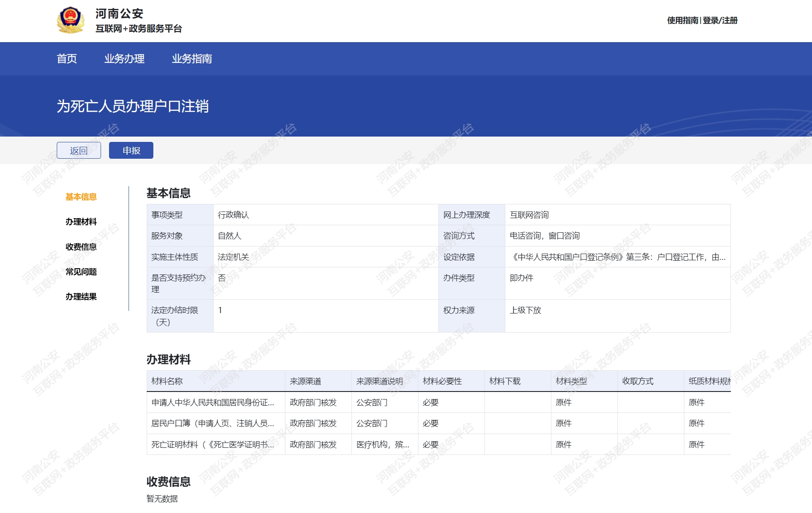Expand the truncated 设定依据 legal text
The image size is (812, 513).
(x=617, y=257)
